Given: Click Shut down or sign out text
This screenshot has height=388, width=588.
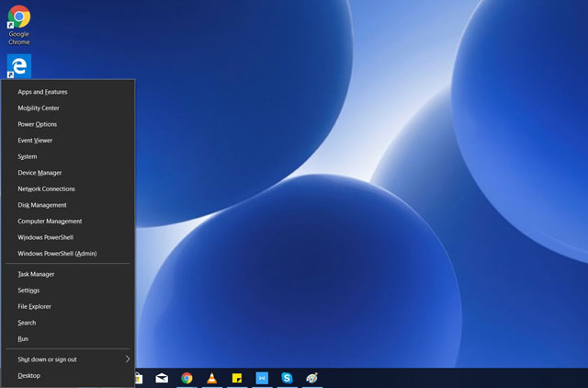Looking at the screenshot, I should [47, 359].
